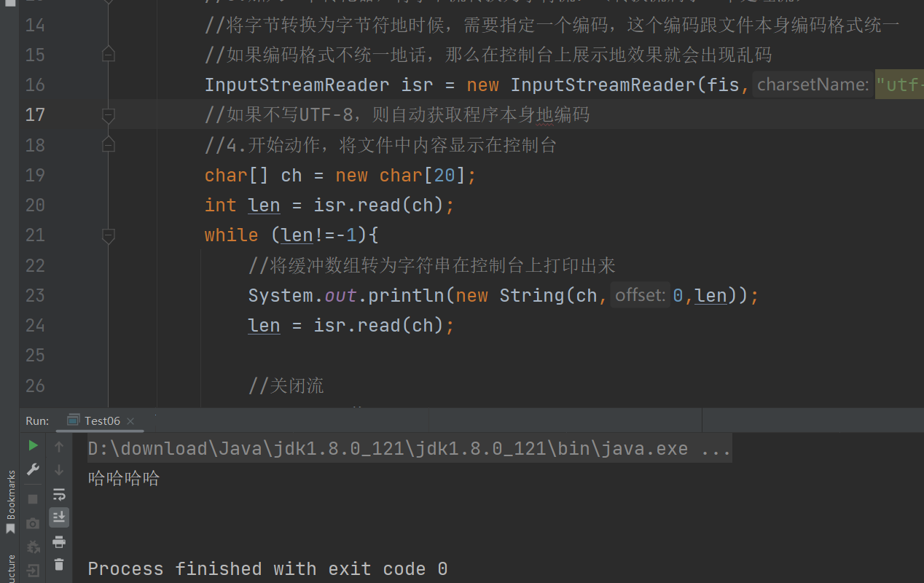The image size is (924, 583).
Task: Click the Stop process square icon
Action: (33, 499)
